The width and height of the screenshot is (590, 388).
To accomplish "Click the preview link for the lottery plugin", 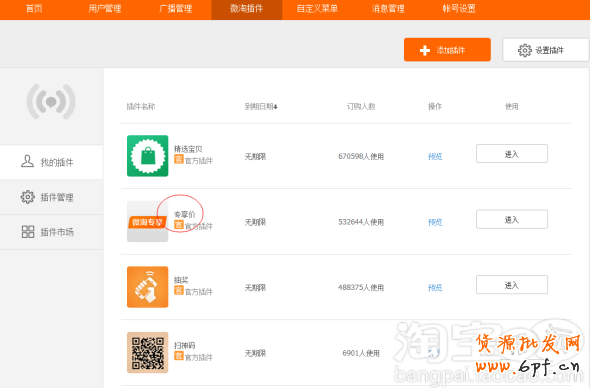I will [435, 288].
